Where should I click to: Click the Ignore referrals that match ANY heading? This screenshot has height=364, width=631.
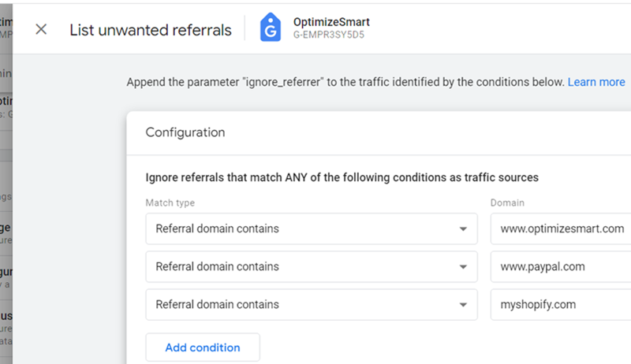[342, 177]
